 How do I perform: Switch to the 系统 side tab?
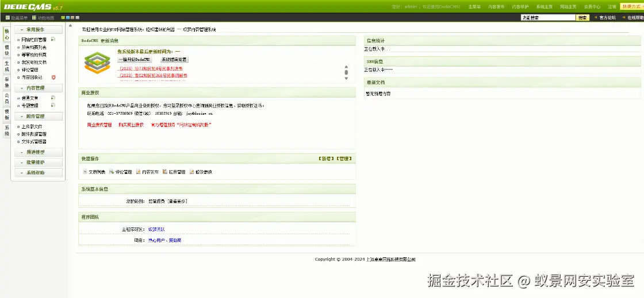pos(6,130)
